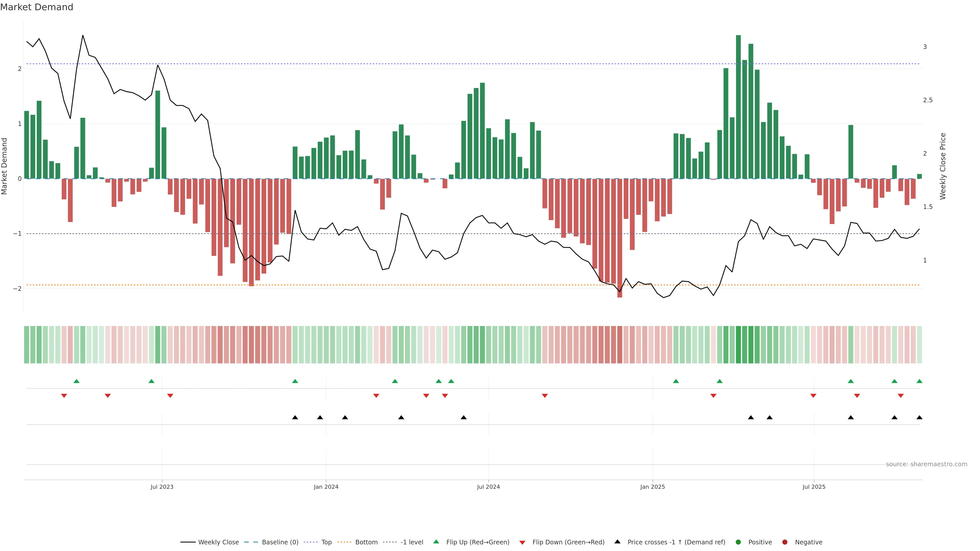Image resolution: width=980 pixels, height=551 pixels.
Task: Click Flip Up green triangle legend icon
Action: (x=436, y=542)
